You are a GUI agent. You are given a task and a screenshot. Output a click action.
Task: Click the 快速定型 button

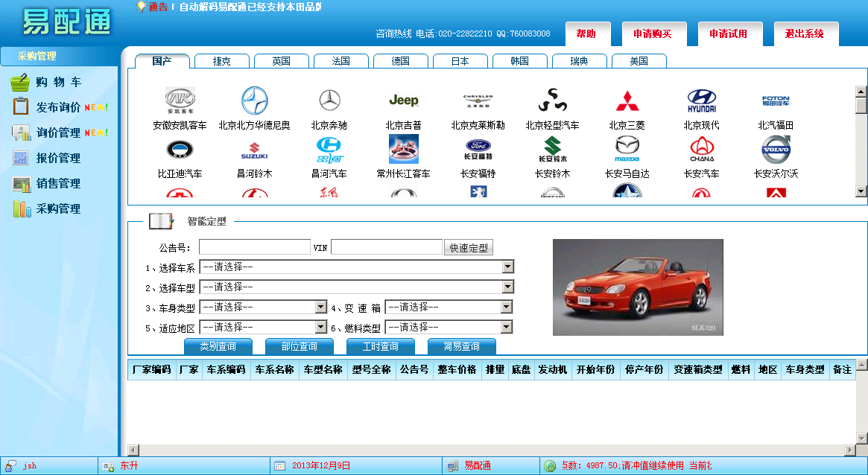(x=469, y=248)
